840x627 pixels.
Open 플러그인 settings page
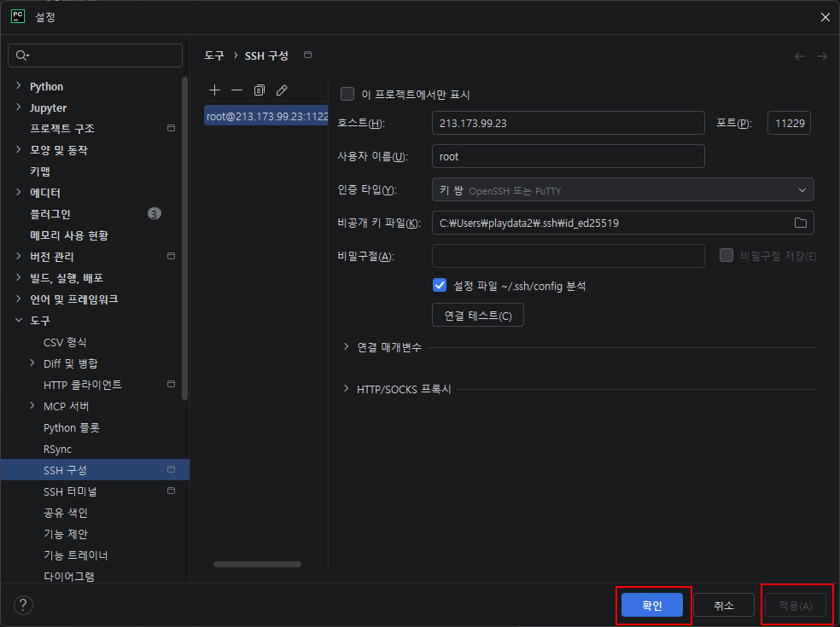pyautogui.click(x=50, y=214)
